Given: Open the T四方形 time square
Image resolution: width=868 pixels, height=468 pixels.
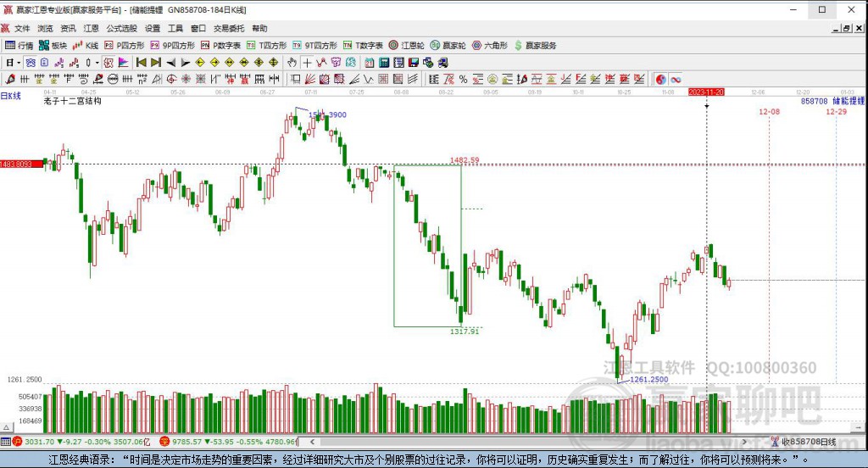Looking at the screenshot, I should [267, 46].
